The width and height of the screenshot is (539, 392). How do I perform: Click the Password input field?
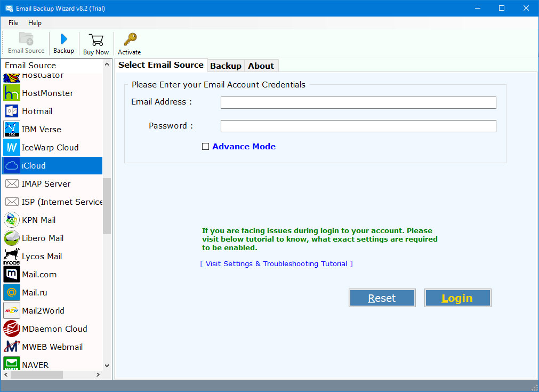358,126
